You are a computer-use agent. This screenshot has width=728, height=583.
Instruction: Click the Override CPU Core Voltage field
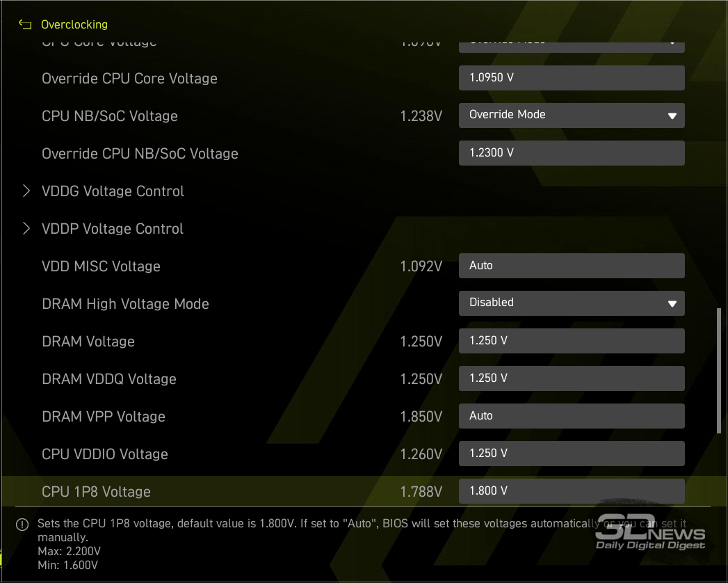click(571, 77)
